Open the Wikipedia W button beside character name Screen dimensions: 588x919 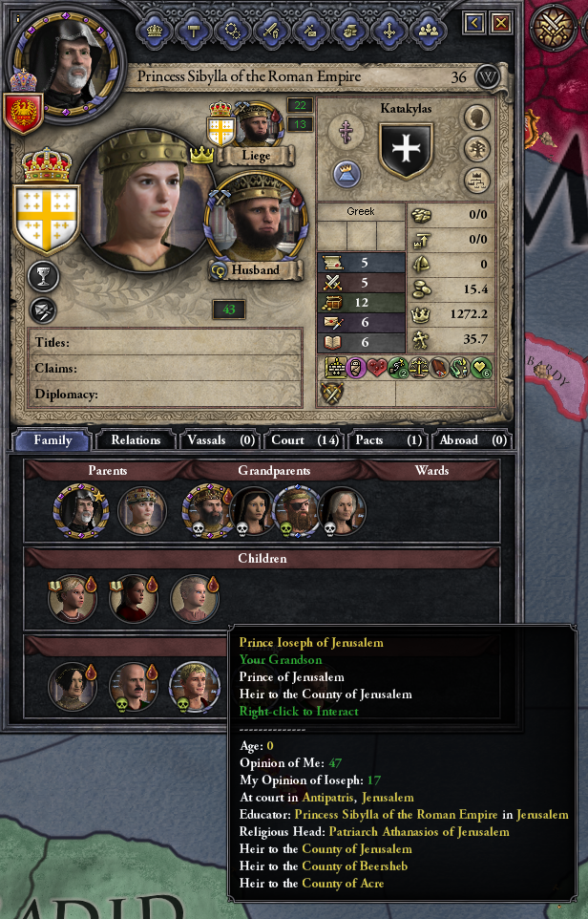point(487,76)
